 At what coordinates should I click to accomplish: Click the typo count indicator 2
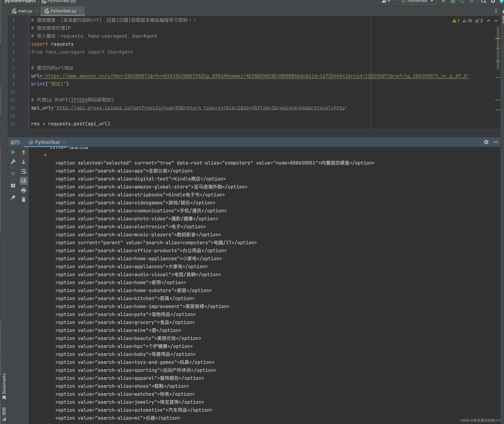point(479,21)
